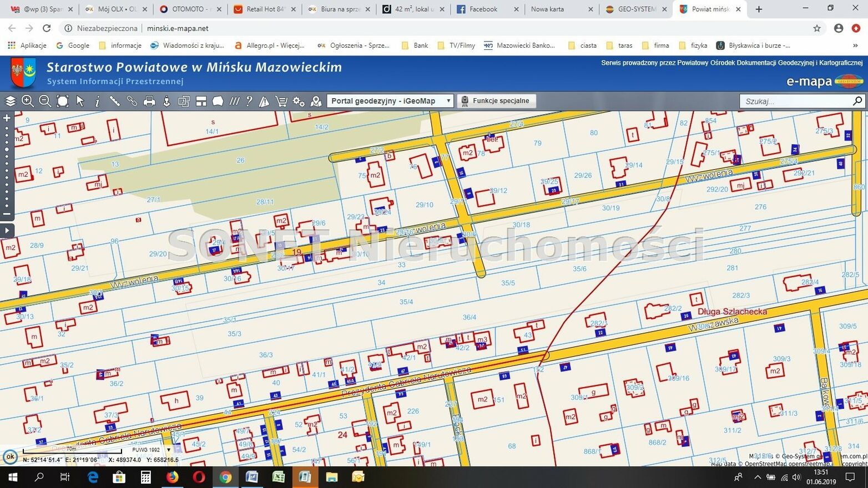Click the print map icon
Viewport: 868px width, 488px height.
point(149,101)
